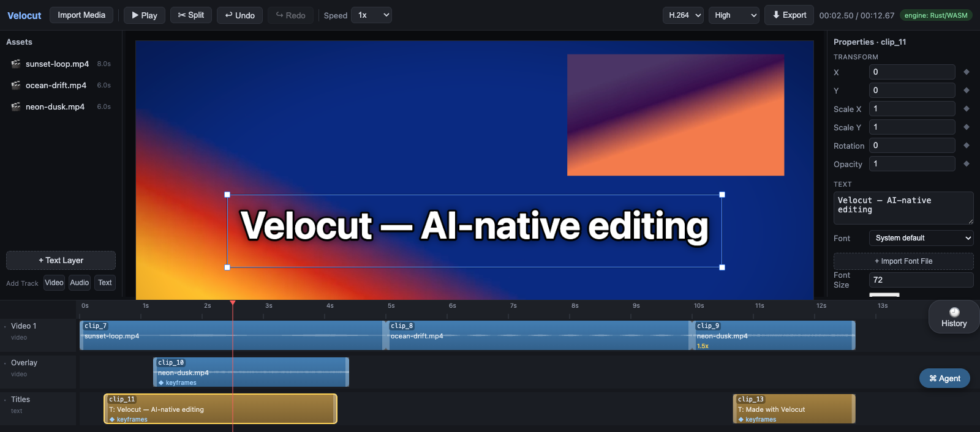Click the keyframes diamond on clip_13

pyautogui.click(x=741, y=420)
